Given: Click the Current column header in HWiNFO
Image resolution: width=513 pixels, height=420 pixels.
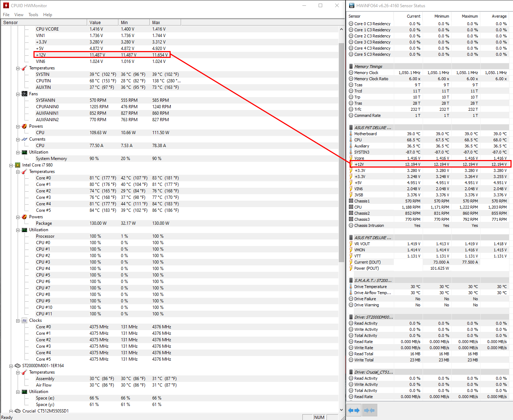Looking at the screenshot, I should click(408, 16).
